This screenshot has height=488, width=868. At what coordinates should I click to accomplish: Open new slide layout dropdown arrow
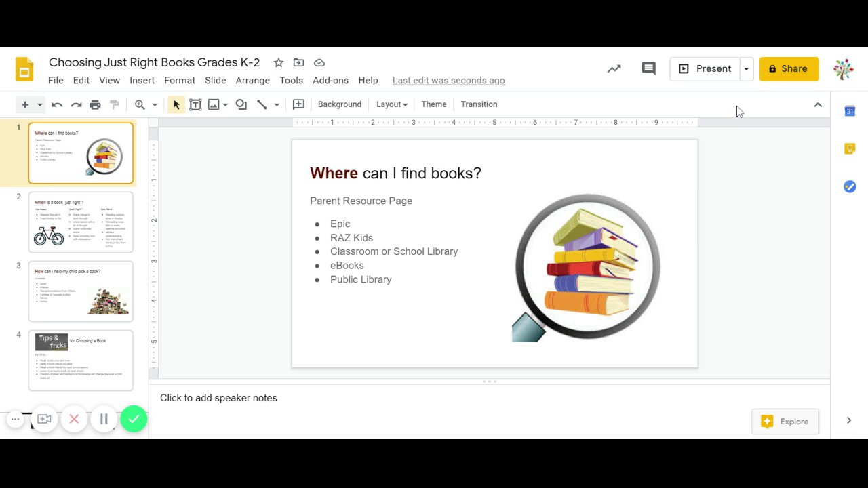pos(40,104)
